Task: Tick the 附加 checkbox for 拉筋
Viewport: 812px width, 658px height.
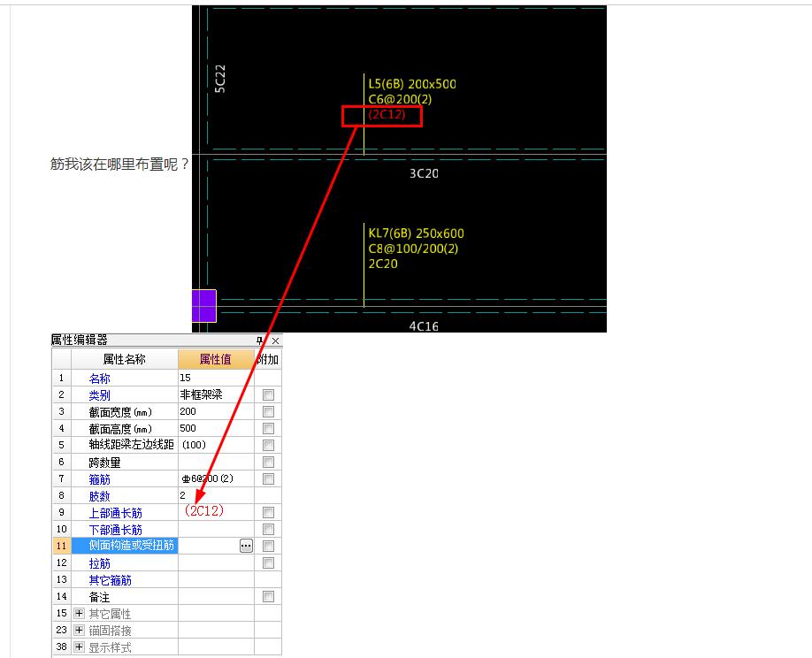Action: coord(268,562)
